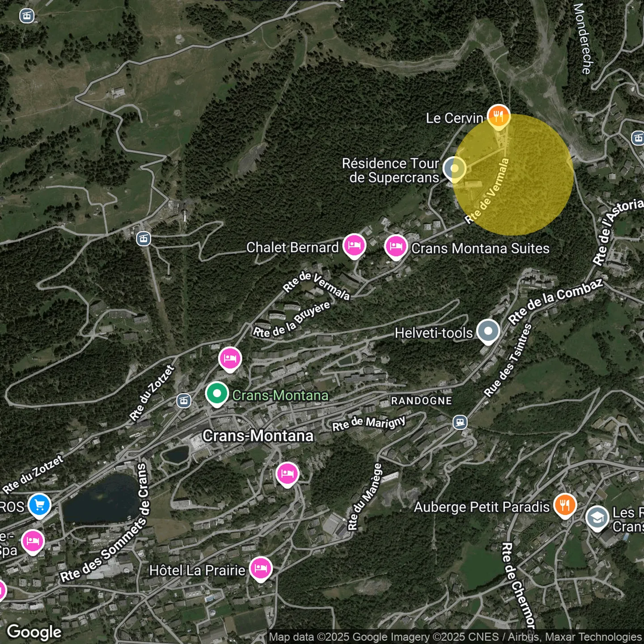Click the Crans Montana Suites hotel pin
644x644 pixels.
click(396, 246)
